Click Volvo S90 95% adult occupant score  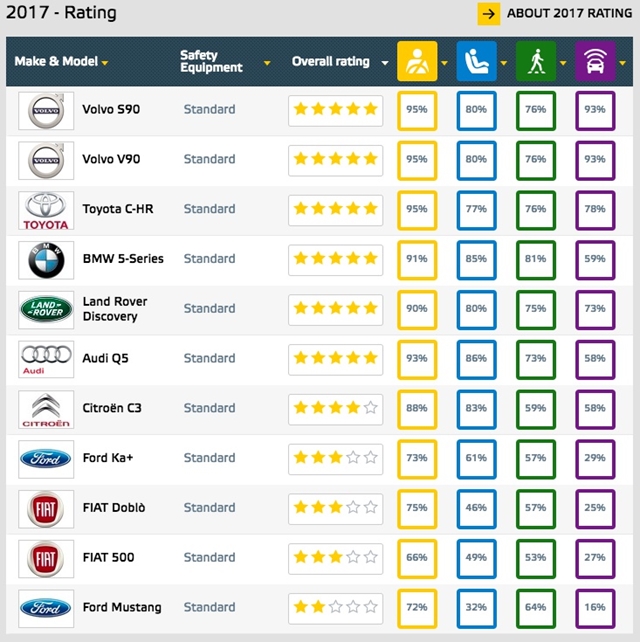(417, 109)
